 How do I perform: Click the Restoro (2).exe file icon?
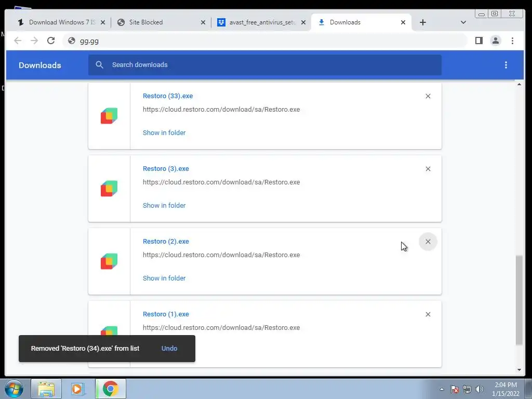[x=109, y=261]
